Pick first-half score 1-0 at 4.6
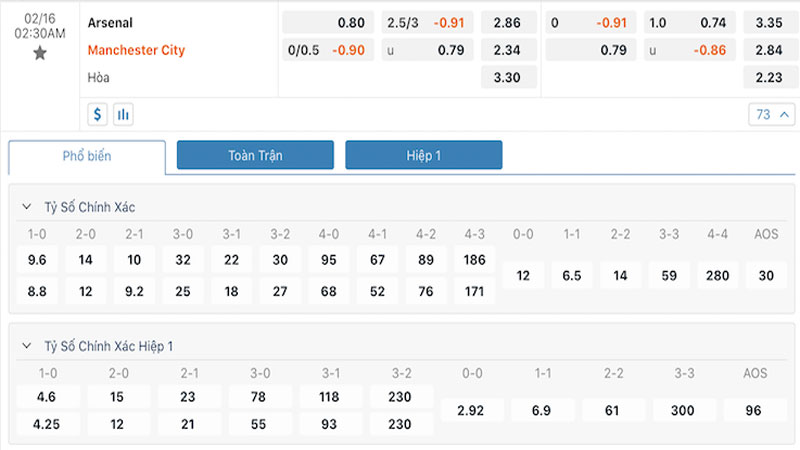This screenshot has width=800, height=450. pyautogui.click(x=48, y=397)
